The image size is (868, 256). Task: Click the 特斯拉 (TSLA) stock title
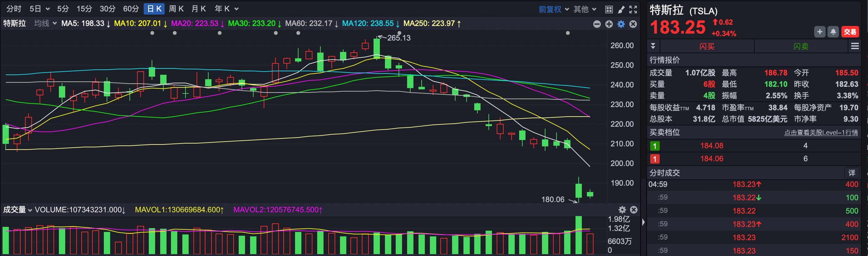tap(684, 10)
